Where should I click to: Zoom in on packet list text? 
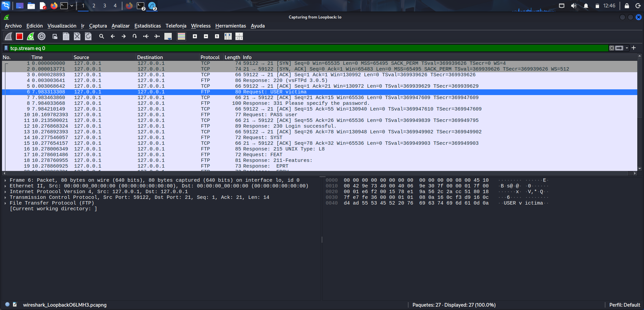pyautogui.click(x=195, y=36)
